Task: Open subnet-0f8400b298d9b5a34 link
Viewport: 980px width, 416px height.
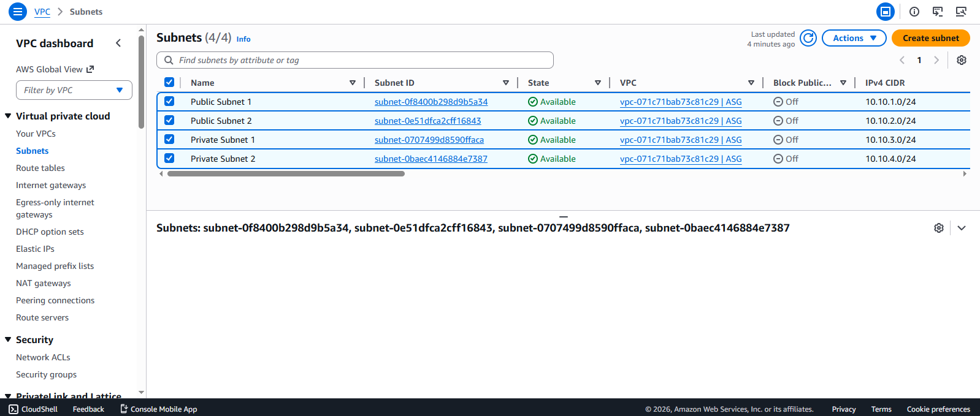Action: point(431,102)
